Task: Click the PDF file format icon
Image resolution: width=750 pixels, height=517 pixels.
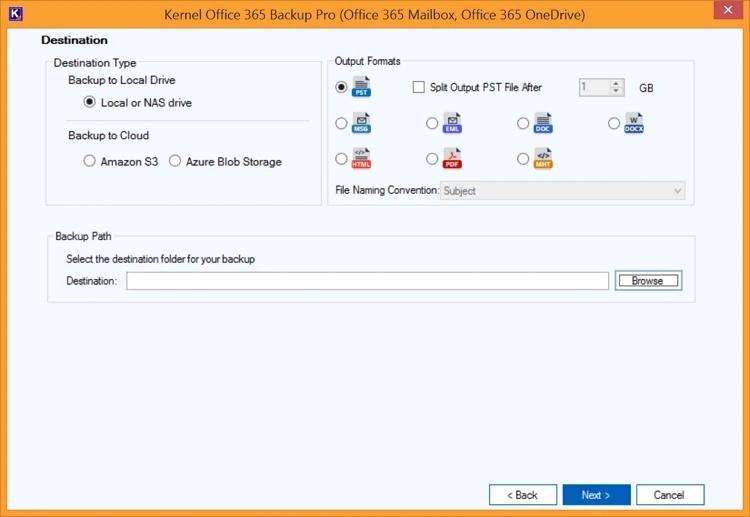Action: pos(452,158)
